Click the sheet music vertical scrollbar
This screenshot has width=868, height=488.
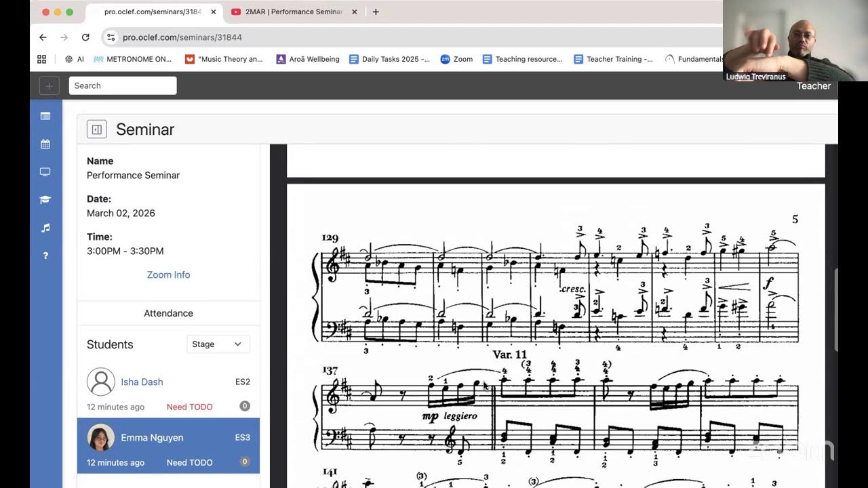coord(836,310)
